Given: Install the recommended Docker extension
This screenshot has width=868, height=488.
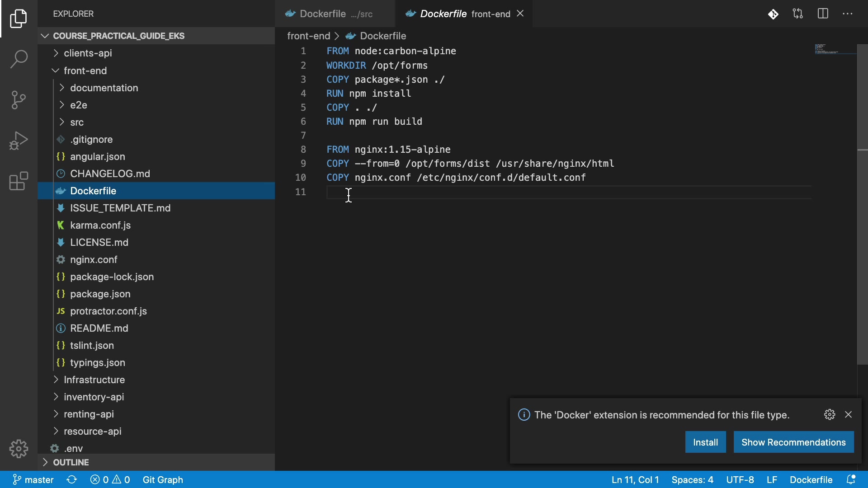Looking at the screenshot, I should (x=705, y=442).
